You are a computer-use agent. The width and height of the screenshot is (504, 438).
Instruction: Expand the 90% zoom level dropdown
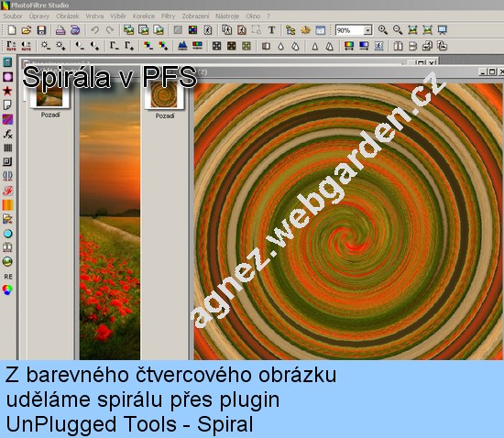pyautogui.click(x=367, y=30)
